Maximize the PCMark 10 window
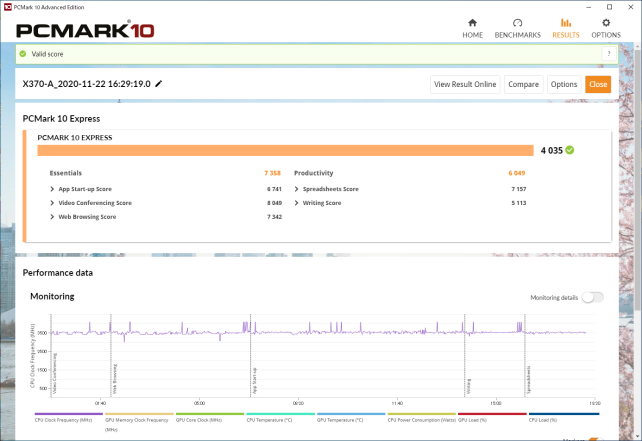Viewport: 642px width, 441px height. [x=609, y=7]
